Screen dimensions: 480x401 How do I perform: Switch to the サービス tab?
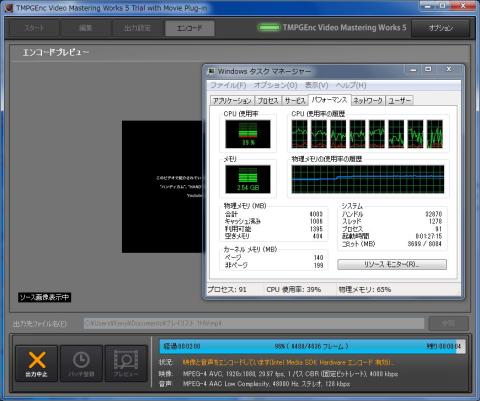point(295,101)
